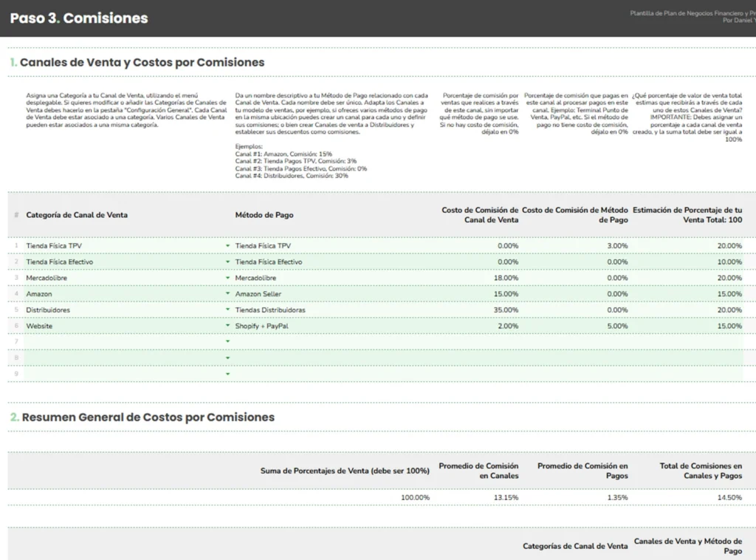Open dropdown arrow for Website category
This screenshot has width=756, height=560.
pos(227,326)
